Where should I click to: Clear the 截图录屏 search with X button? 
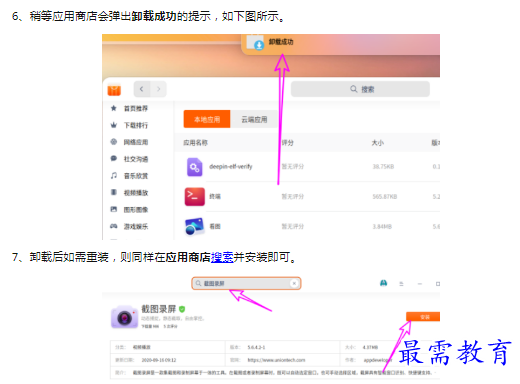click(x=294, y=283)
